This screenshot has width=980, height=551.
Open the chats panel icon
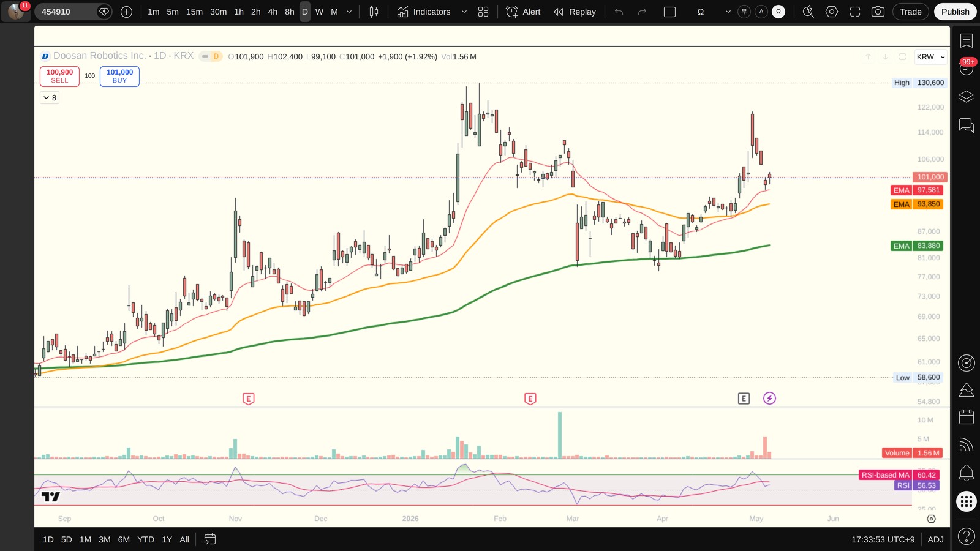(x=967, y=126)
